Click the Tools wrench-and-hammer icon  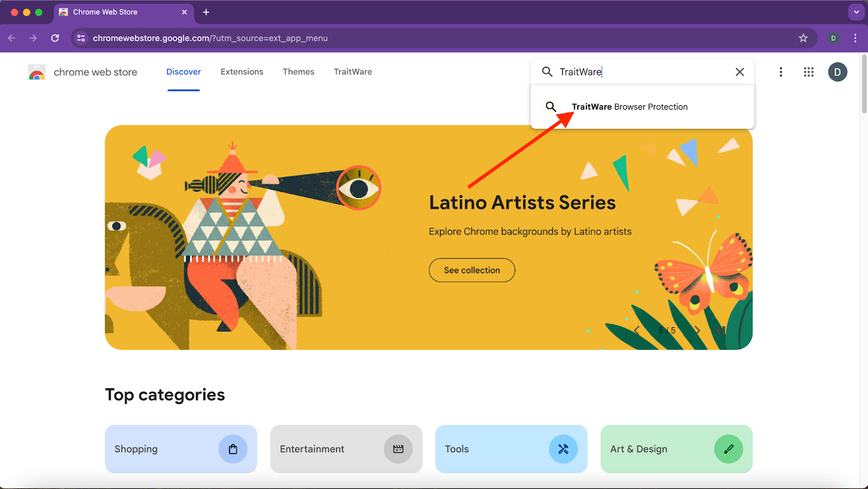(563, 449)
